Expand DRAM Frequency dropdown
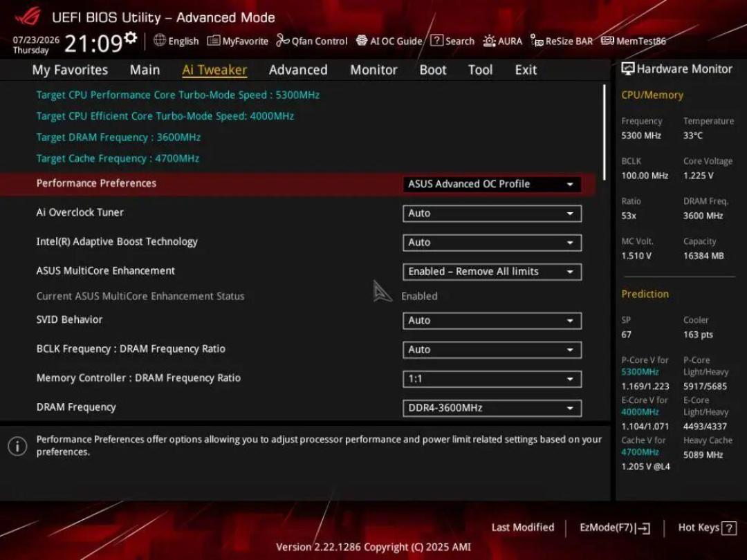 [x=492, y=408]
